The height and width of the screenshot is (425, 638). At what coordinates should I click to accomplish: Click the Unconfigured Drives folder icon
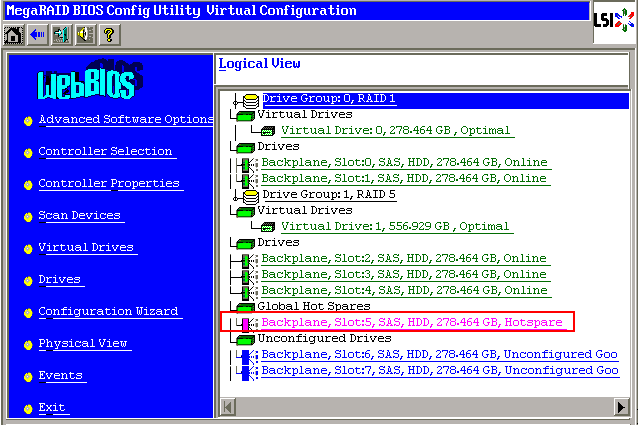pos(245,339)
